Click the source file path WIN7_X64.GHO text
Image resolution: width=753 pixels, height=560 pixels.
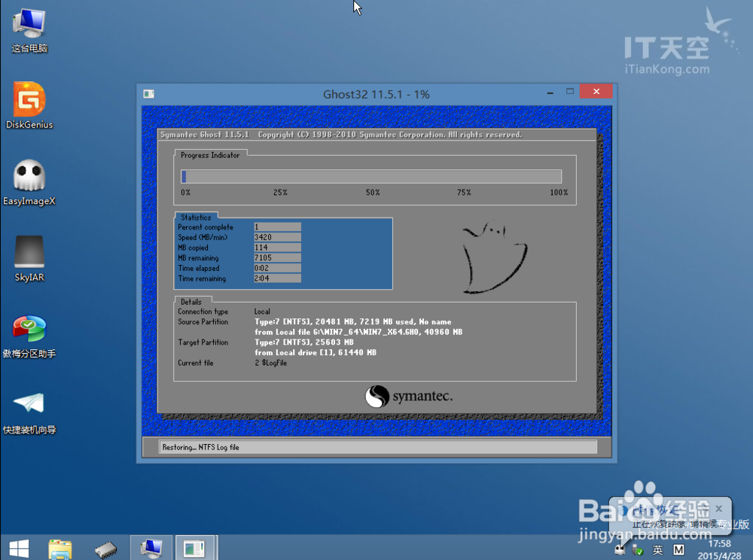[x=358, y=332]
